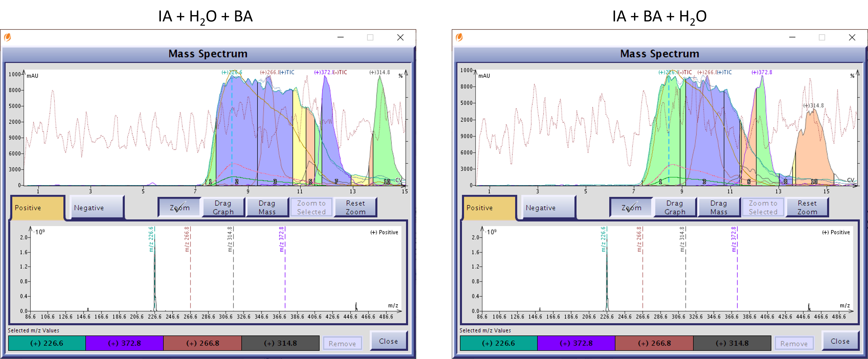Click Close button in right window
This screenshot has height=359, width=868.
[840, 341]
